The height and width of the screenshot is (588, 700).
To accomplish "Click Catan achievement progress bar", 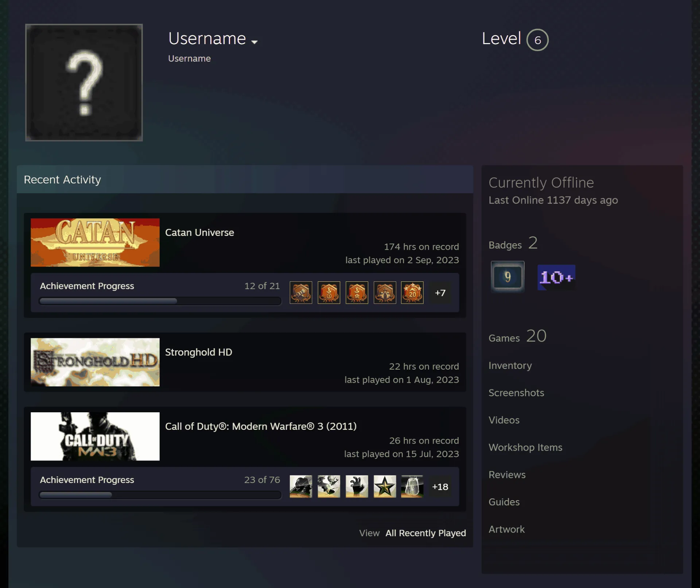I will tap(160, 301).
